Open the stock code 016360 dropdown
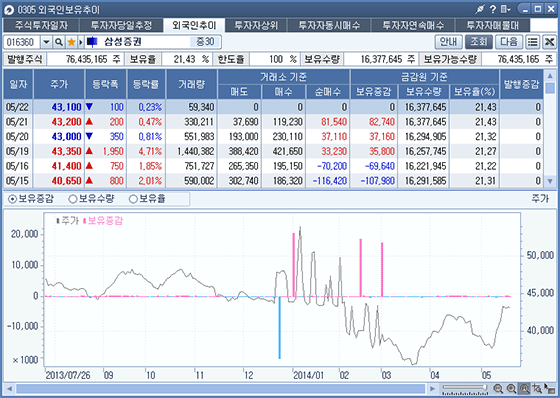 tap(46, 42)
